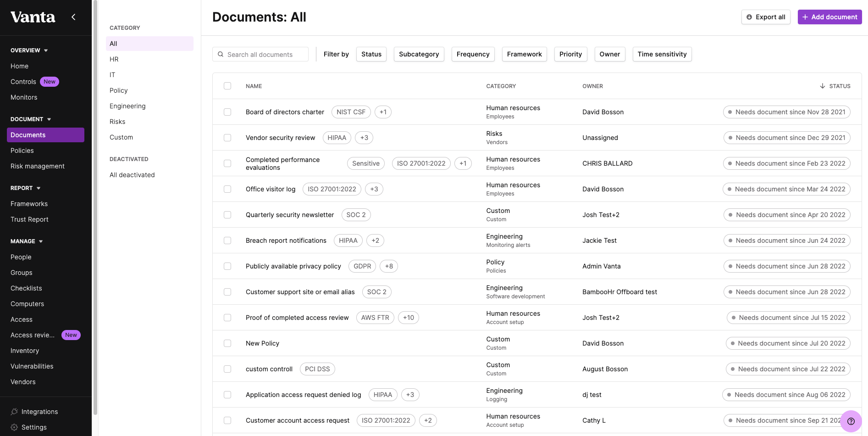This screenshot has width=868, height=436.
Task: Open the Customer support site or email alias document
Action: 300,292
